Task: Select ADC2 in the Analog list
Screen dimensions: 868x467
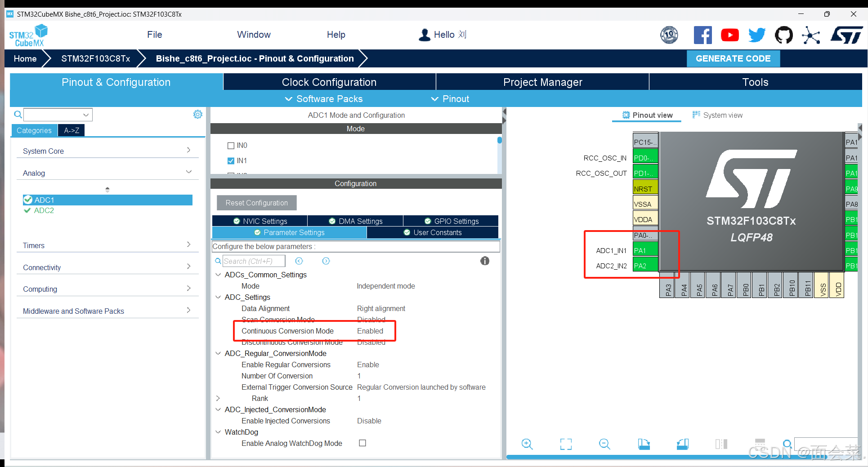Action: (44, 210)
